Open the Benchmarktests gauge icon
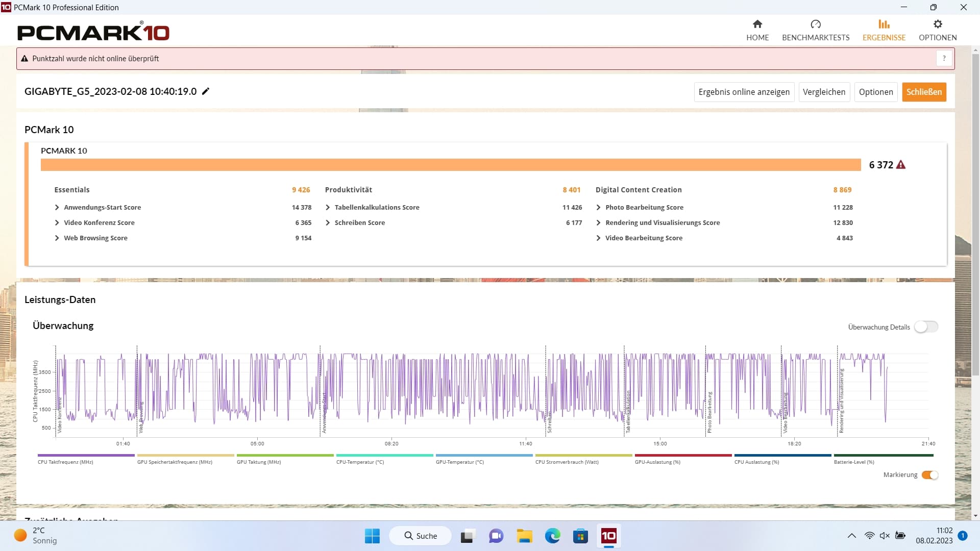The width and height of the screenshot is (980, 551). click(815, 24)
